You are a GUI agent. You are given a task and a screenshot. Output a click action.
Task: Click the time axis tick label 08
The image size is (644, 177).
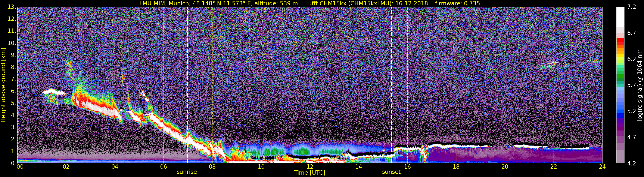pyautogui.click(x=212, y=167)
